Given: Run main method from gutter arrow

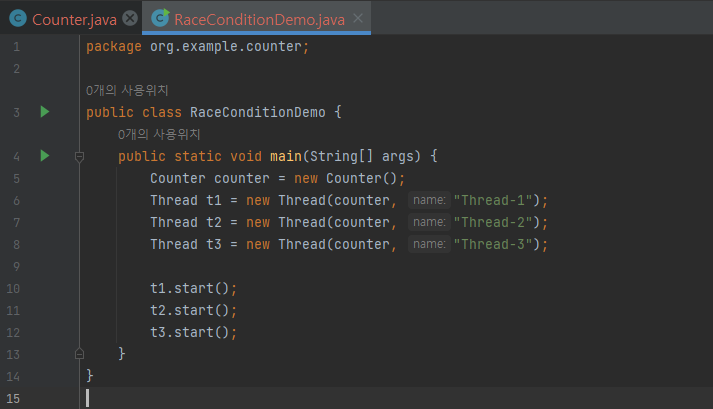Looking at the screenshot, I should (45, 156).
